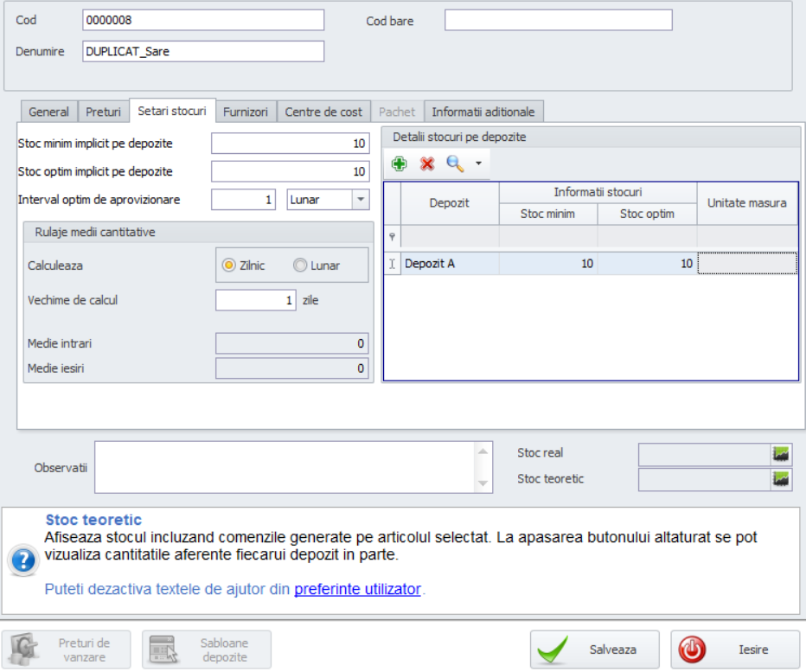Click the magnifier search icon in stock details
The width and height of the screenshot is (806, 672).
455,163
